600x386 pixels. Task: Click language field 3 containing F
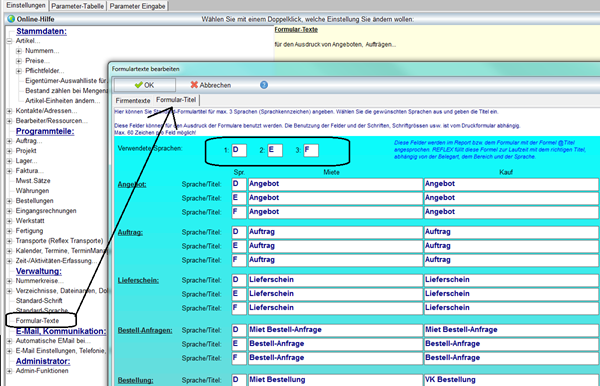[311, 150]
